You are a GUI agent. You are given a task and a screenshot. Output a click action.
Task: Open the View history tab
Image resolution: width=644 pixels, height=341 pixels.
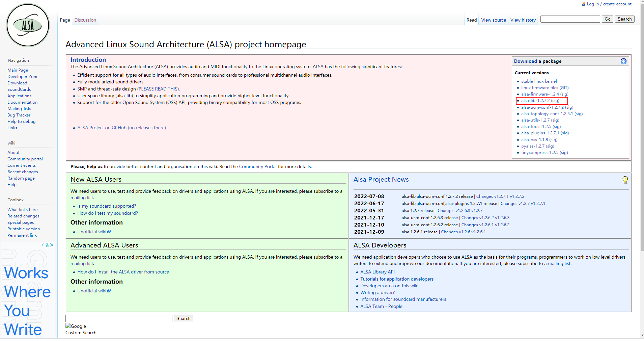click(x=523, y=20)
